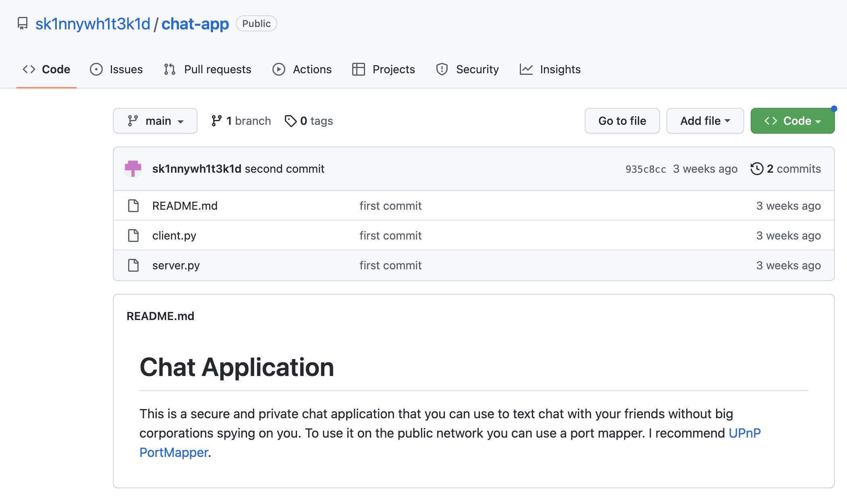
Task: Click the repository icon beside sk1nnywh1t3k1d
Action: [x=23, y=23]
